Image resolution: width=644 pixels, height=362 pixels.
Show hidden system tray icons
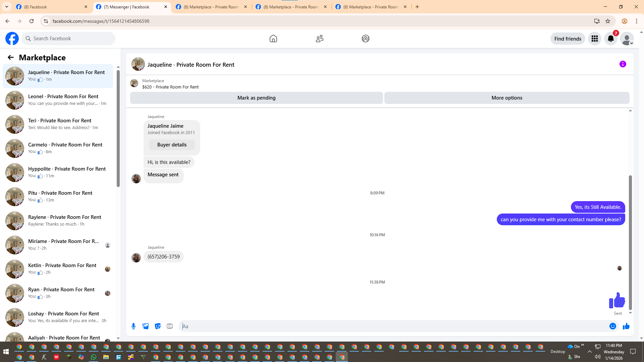pyautogui.click(x=589, y=351)
